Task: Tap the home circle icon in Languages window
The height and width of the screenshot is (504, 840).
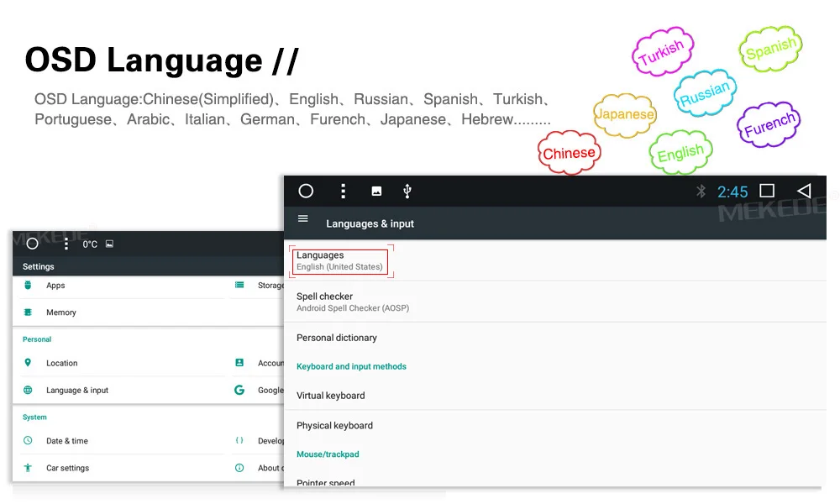Action: point(306,191)
